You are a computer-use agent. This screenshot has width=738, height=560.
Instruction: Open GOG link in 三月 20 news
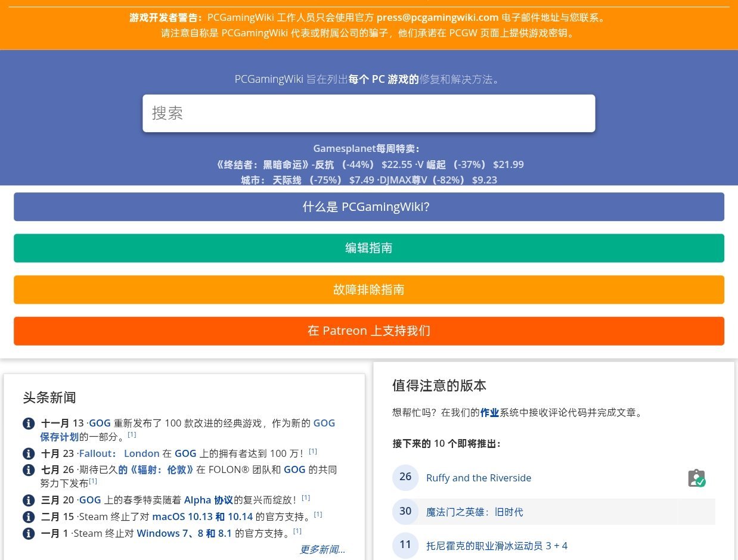pyautogui.click(x=90, y=500)
